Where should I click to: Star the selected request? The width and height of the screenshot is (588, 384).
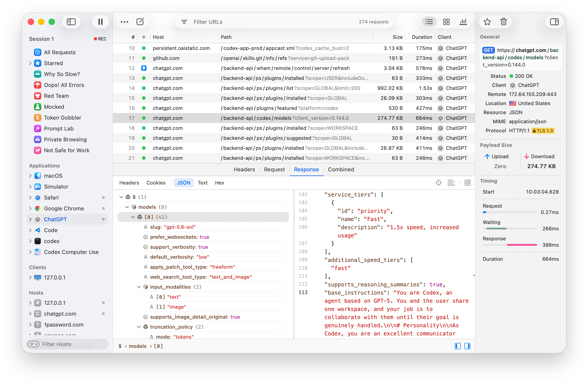[x=487, y=22]
